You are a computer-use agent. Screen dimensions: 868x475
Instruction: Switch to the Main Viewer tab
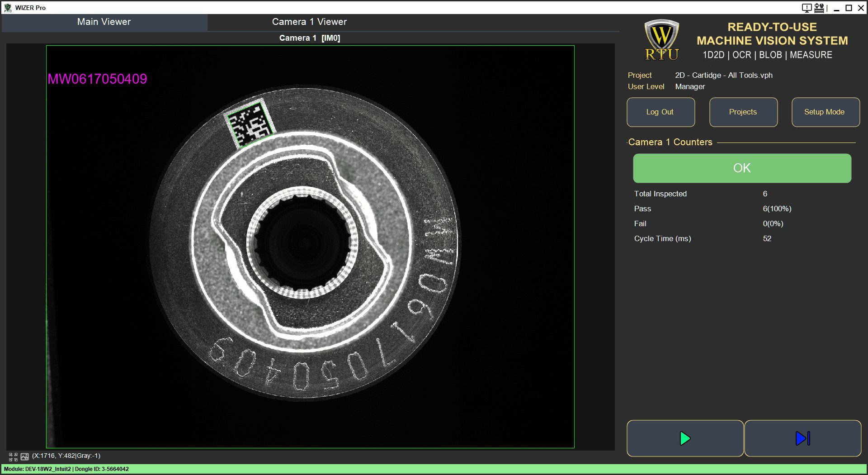[104, 22]
